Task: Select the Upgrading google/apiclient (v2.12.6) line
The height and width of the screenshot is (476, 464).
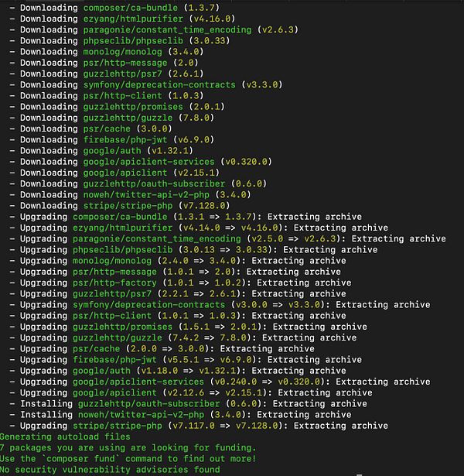Action: tap(191, 393)
